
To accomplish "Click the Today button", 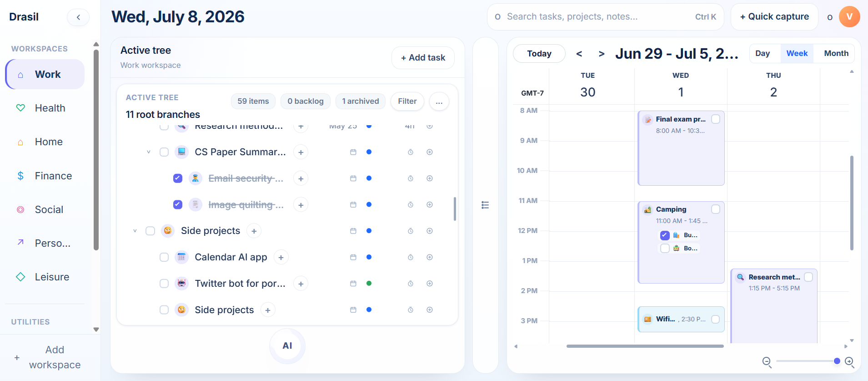I will click(539, 54).
